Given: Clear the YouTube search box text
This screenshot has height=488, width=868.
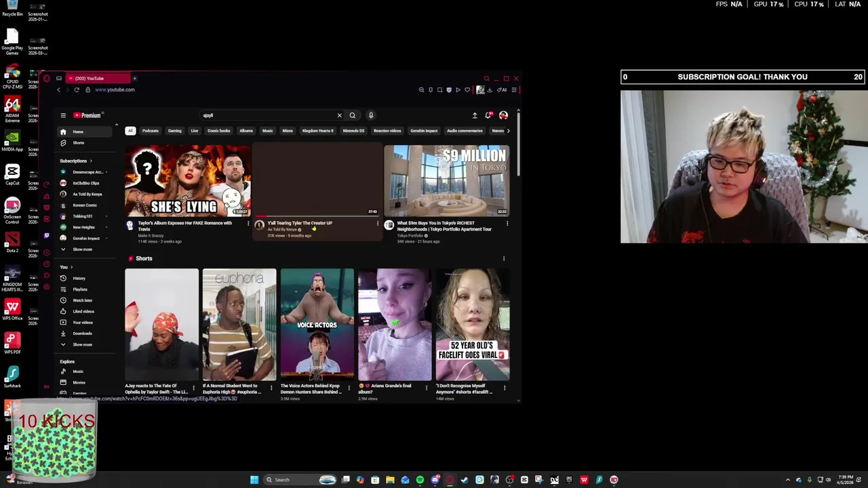Looking at the screenshot, I should (x=339, y=115).
